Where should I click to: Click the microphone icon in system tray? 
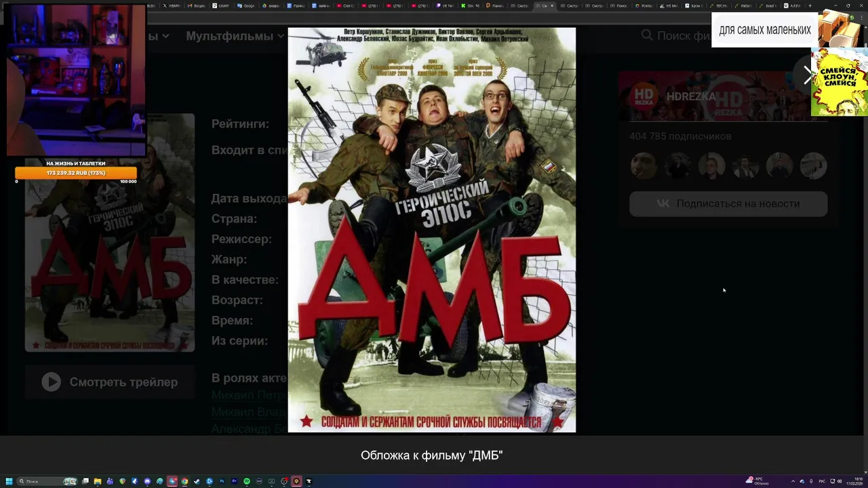(811, 481)
